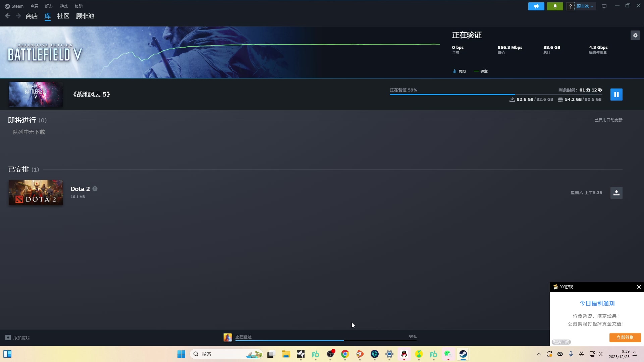This screenshot has width=644, height=362.
Task: Toggle the disk graph legend
Action: [x=481, y=71]
